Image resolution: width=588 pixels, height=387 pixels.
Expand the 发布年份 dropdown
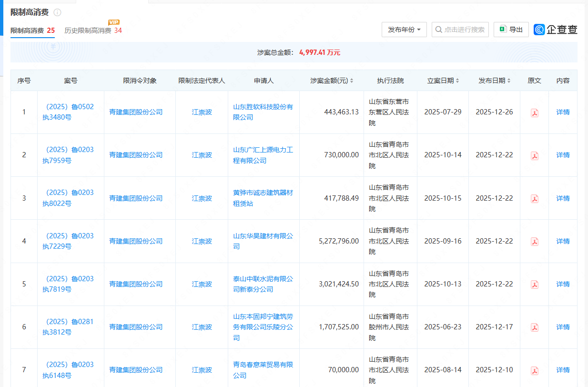[x=404, y=30]
